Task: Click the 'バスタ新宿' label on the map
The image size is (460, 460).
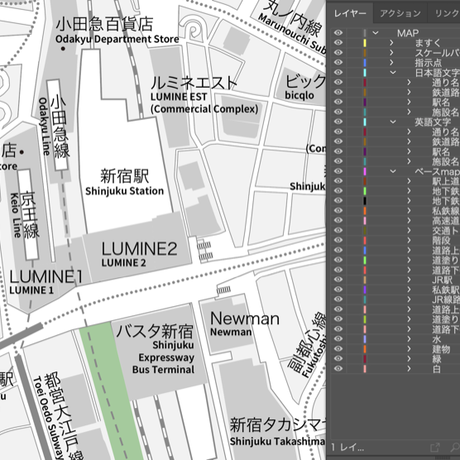Action: pyautogui.click(x=155, y=331)
